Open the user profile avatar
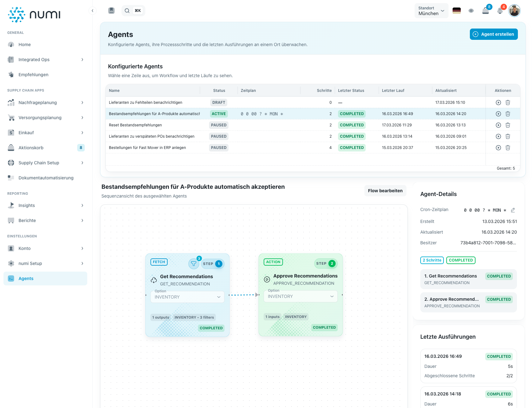Image resolution: width=532 pixels, height=408 pixels. click(514, 11)
